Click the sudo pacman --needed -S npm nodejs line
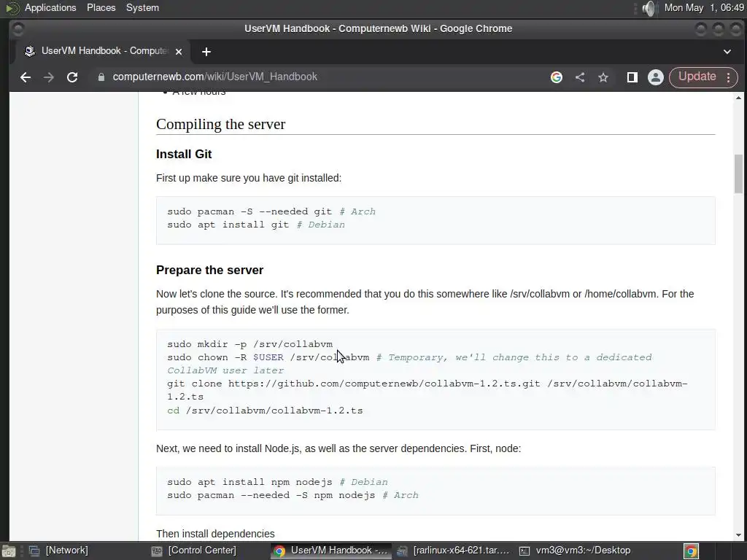The image size is (747, 560). (x=293, y=495)
